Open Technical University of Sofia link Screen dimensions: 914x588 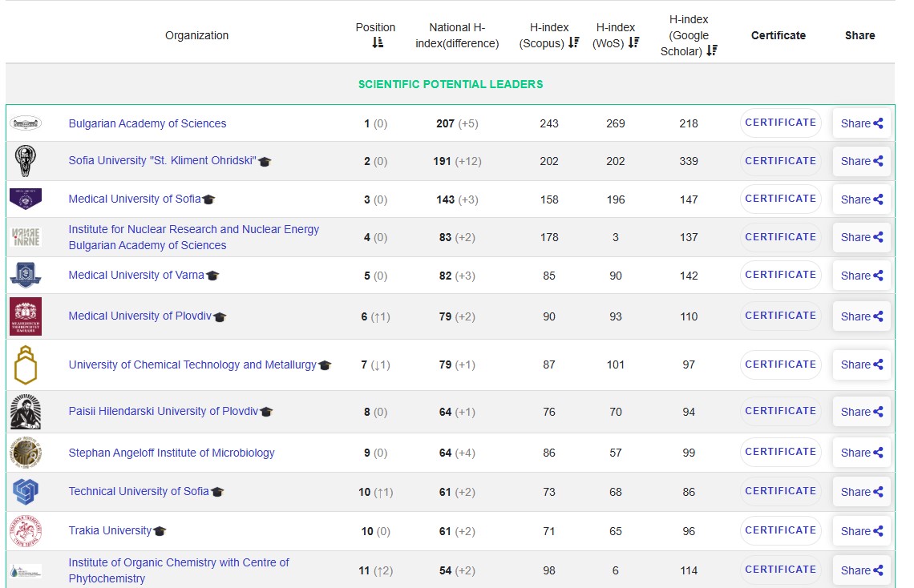[139, 491]
